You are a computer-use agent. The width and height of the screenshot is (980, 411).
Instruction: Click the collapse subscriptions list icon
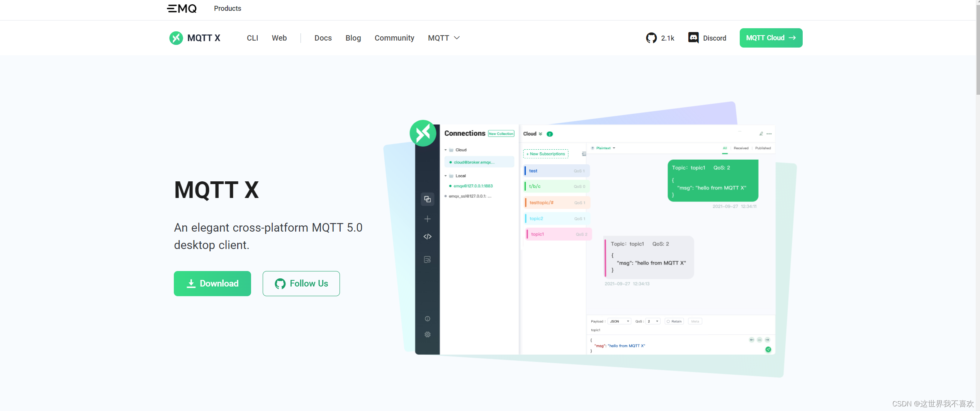(x=584, y=154)
